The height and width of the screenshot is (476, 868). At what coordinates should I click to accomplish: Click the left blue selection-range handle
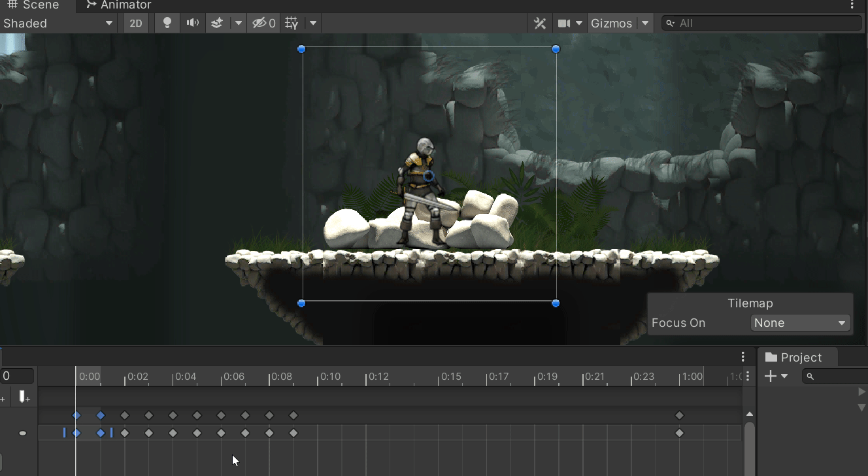coord(64,432)
